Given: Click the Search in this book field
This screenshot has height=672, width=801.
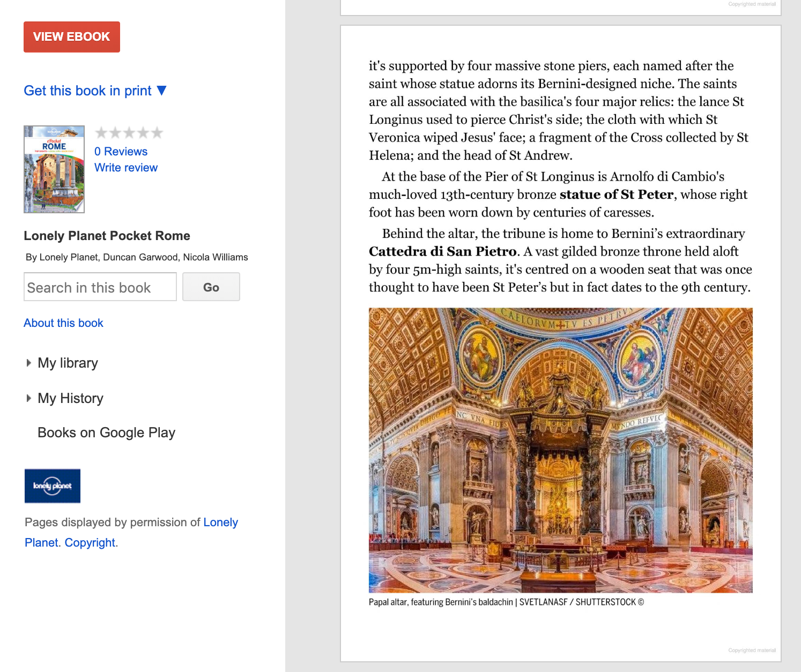Looking at the screenshot, I should [100, 287].
